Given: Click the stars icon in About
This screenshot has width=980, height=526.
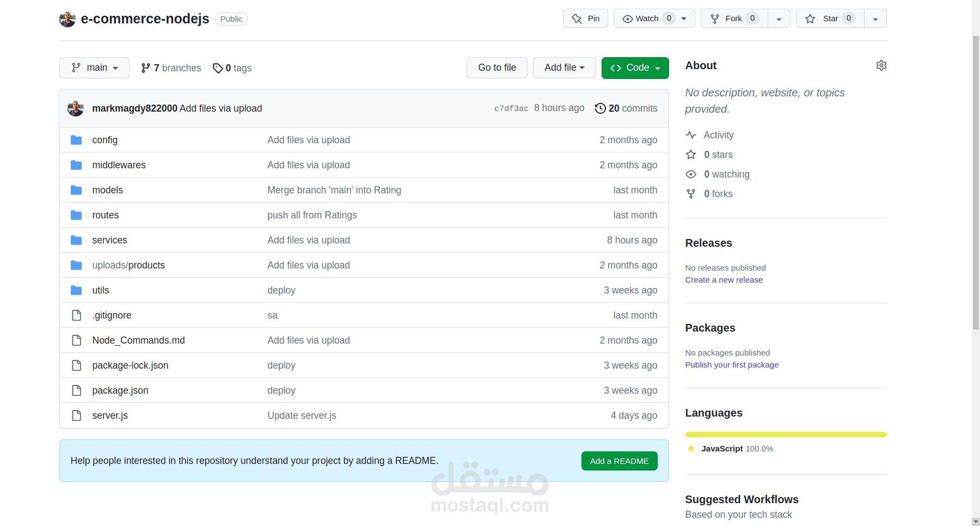Looking at the screenshot, I should 691,155.
